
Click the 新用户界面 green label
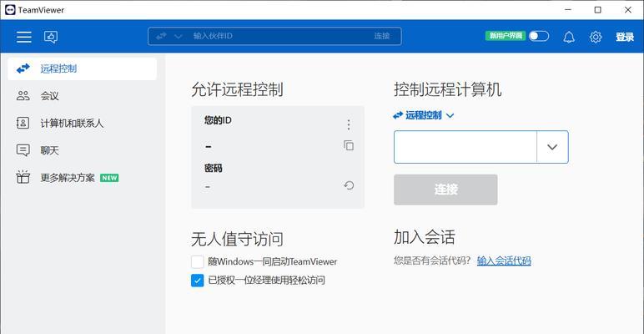tap(506, 36)
